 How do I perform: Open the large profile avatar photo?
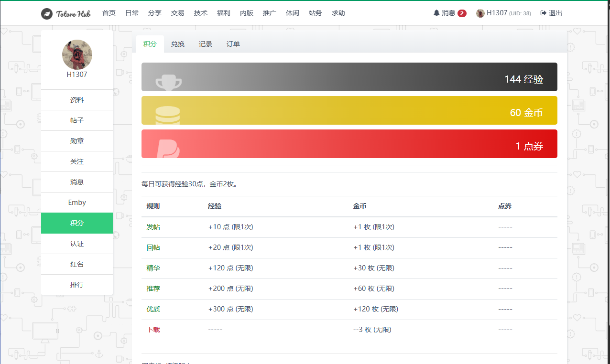77,54
